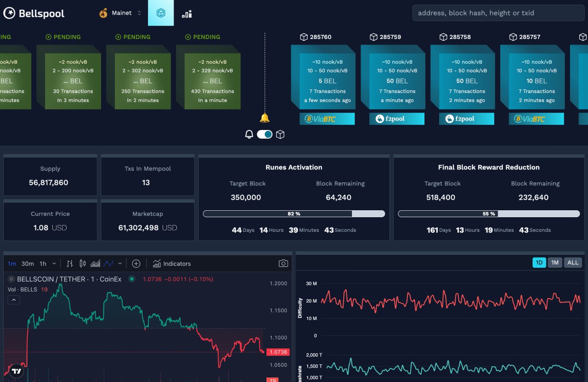Click Marketcap 61,302,498 USD
This screenshot has height=382, width=588.
147,227
